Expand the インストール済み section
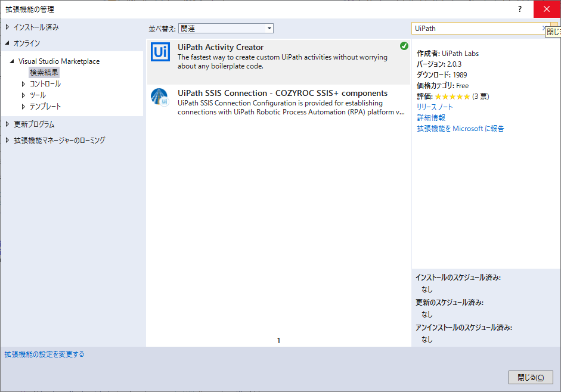 [x=7, y=27]
